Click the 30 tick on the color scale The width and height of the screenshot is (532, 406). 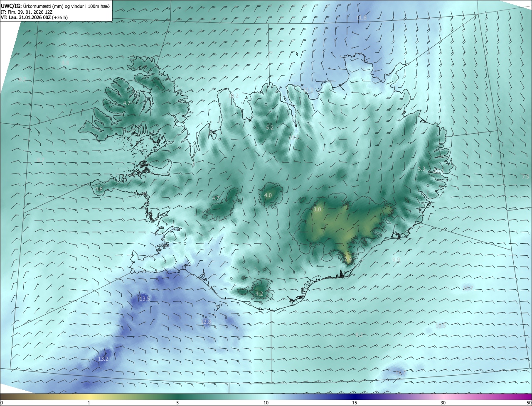[x=443, y=403]
